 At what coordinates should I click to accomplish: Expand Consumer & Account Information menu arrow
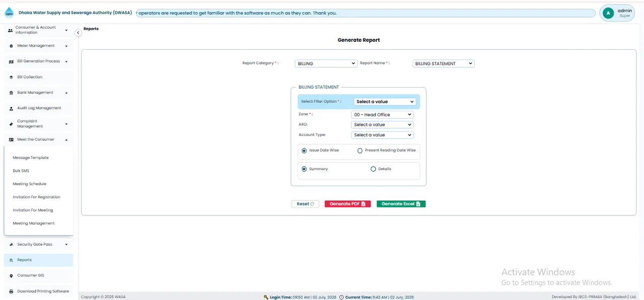66,31
